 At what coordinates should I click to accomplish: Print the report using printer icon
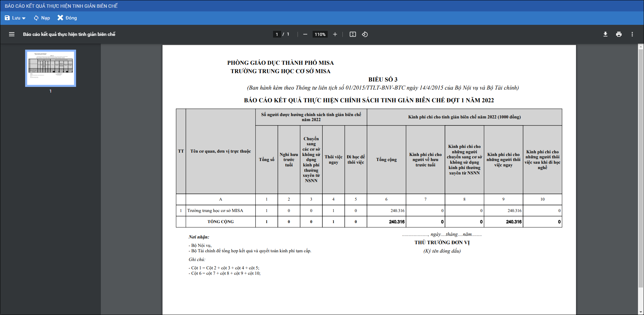click(x=619, y=34)
